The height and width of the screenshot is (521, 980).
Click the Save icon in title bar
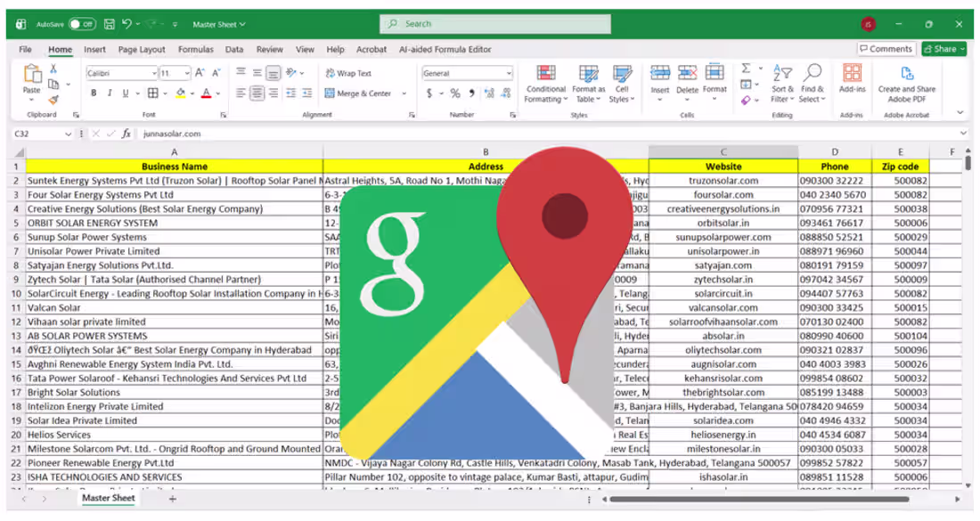tap(110, 24)
